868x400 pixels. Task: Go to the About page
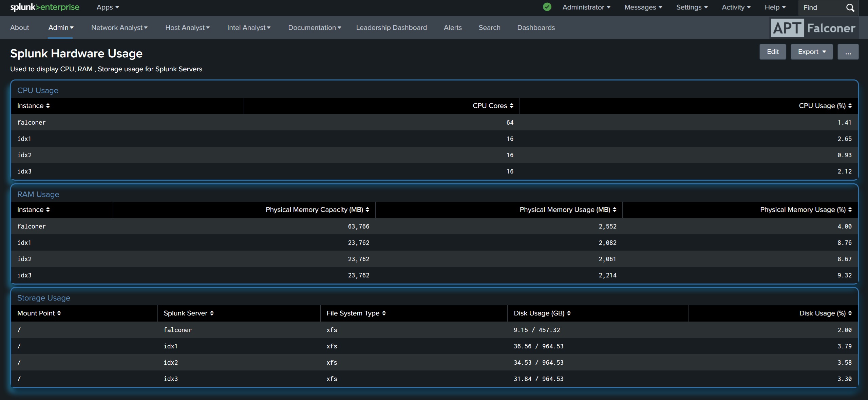coord(19,28)
